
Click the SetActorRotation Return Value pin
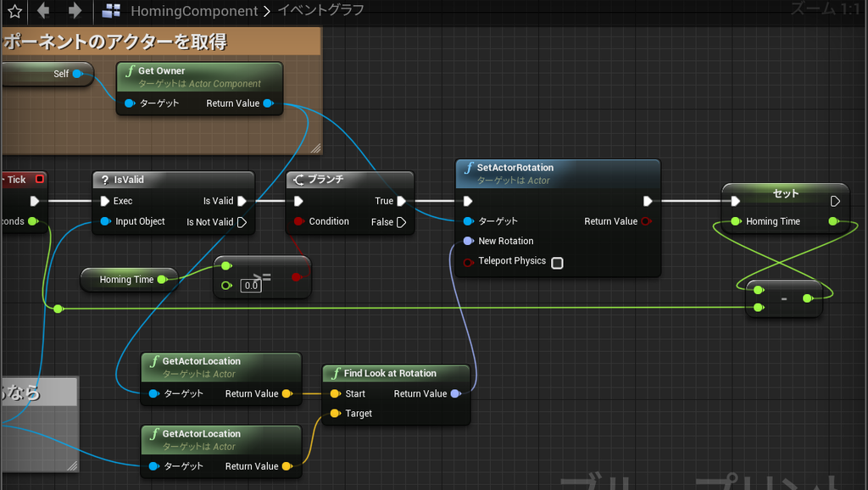tap(645, 221)
